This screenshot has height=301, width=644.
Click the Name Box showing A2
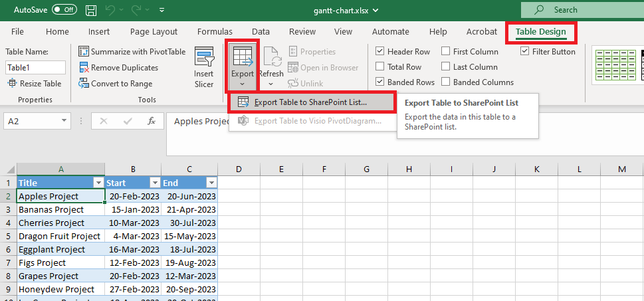(x=31, y=121)
